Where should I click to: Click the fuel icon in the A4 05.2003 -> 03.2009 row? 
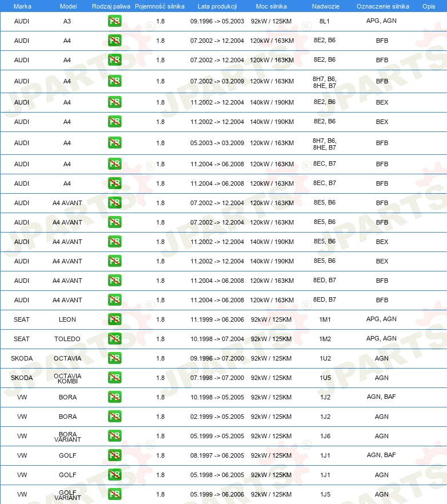click(x=114, y=143)
